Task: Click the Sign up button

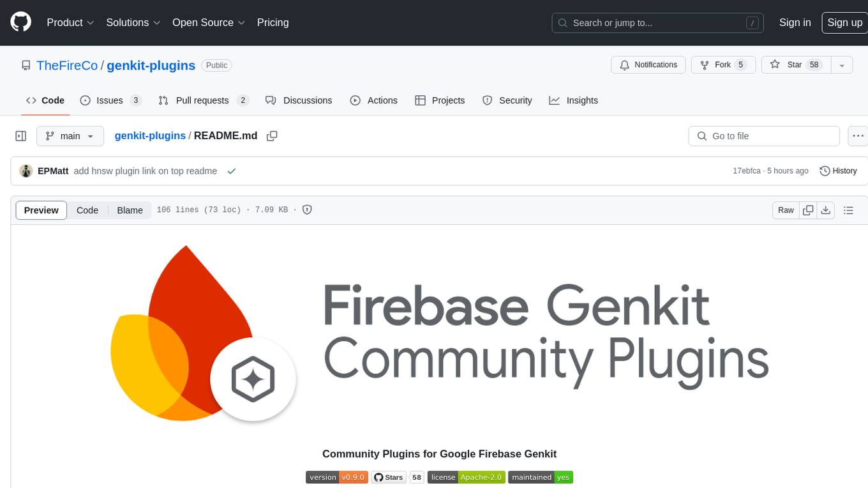Action: 844,22
